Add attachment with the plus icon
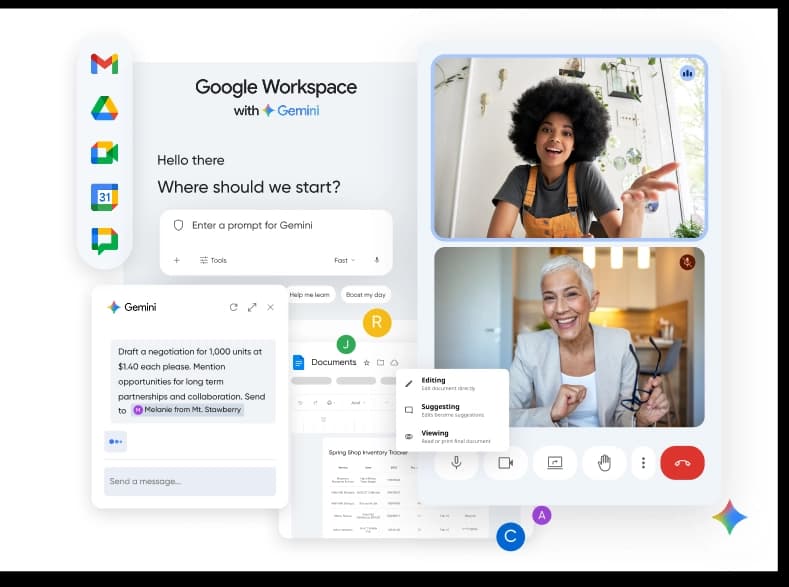The height and width of the screenshot is (587, 789). pos(177,260)
